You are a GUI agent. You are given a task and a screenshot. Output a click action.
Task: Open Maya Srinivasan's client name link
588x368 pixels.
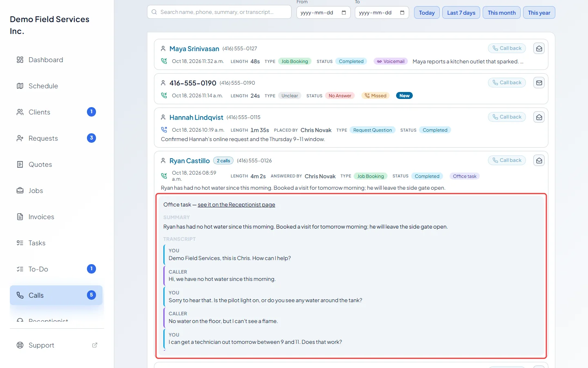(x=194, y=49)
